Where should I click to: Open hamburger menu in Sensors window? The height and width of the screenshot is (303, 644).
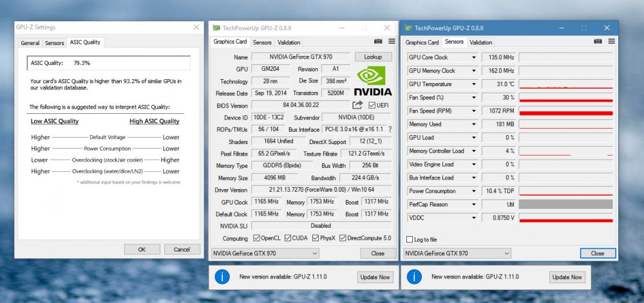click(x=612, y=41)
